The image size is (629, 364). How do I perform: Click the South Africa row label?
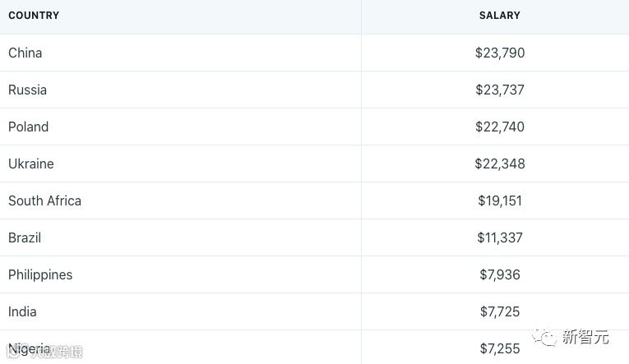pos(45,200)
